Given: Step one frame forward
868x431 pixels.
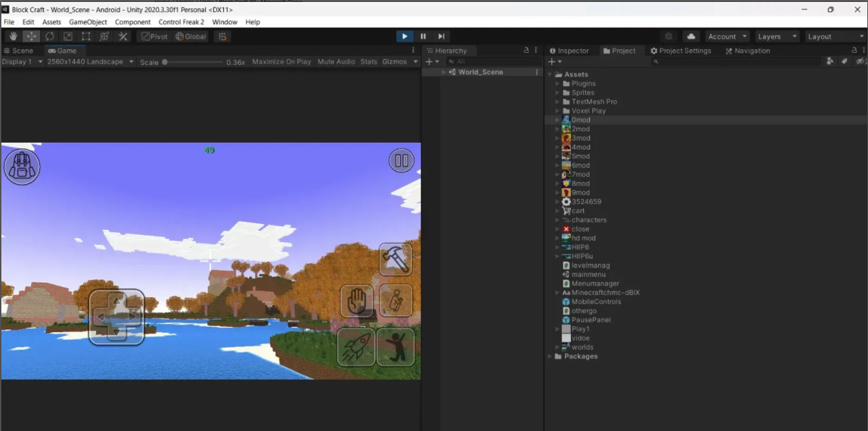Looking at the screenshot, I should point(441,37).
